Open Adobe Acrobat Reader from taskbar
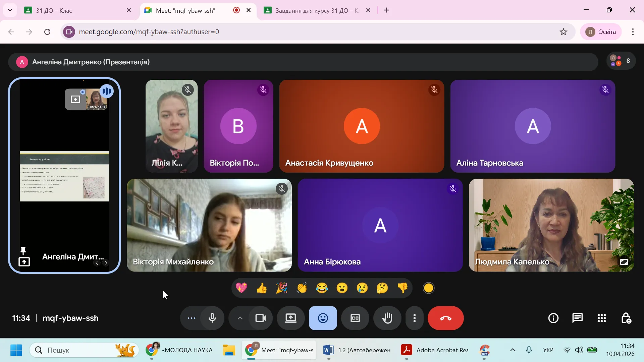644x362 pixels. tap(435, 350)
